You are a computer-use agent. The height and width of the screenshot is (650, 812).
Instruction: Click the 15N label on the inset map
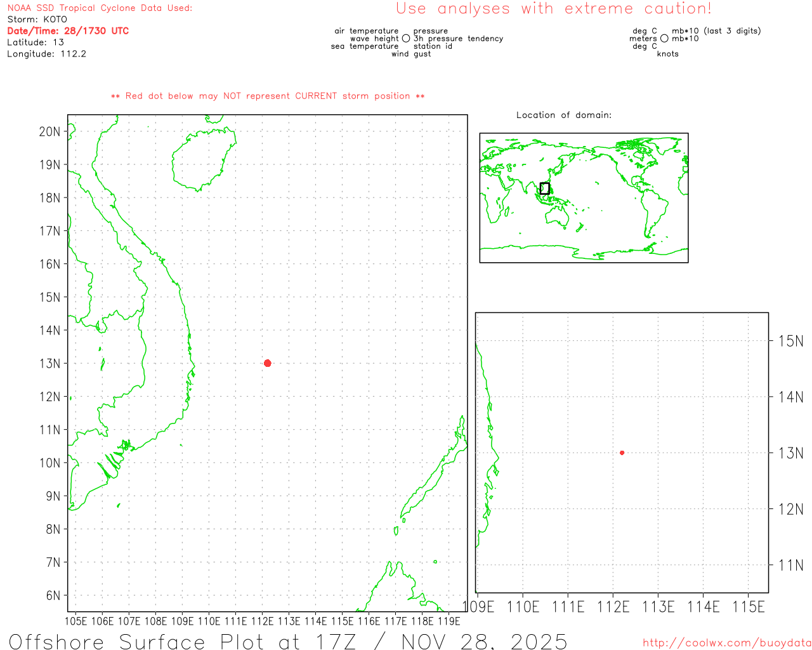[790, 342]
